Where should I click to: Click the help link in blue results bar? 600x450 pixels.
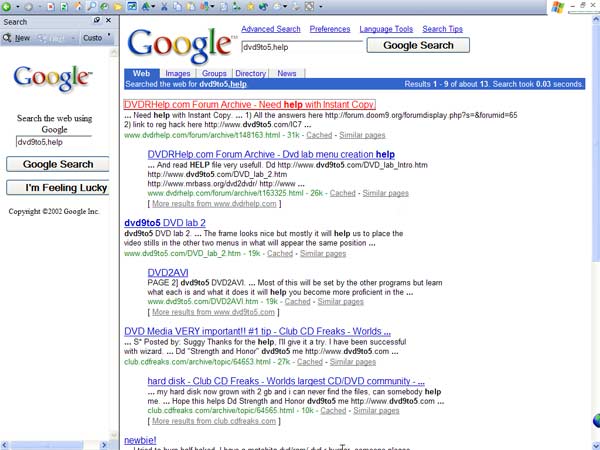coord(238,84)
